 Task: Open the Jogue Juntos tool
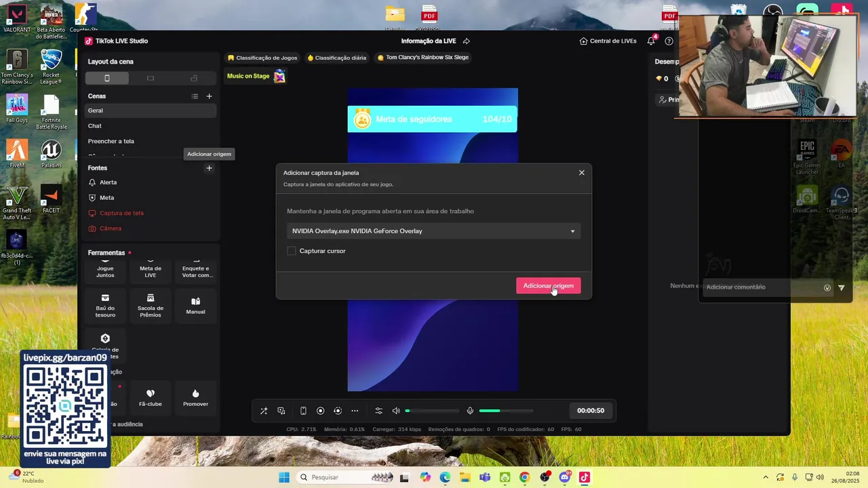(x=105, y=271)
